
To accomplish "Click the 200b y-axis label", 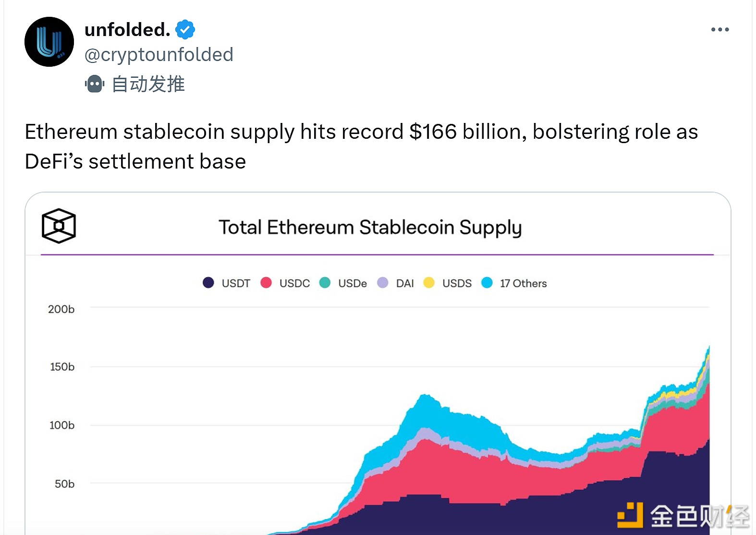I will point(61,309).
